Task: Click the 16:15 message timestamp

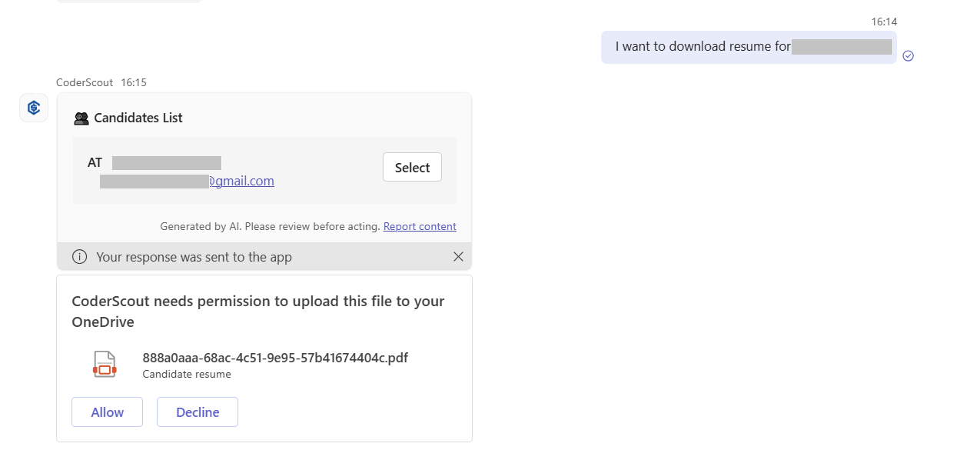Action: tap(134, 82)
